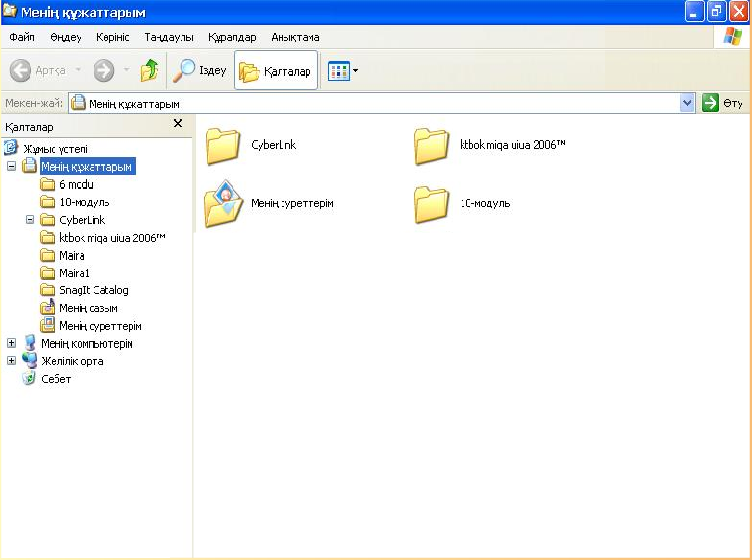Click the Жұмыс үстелі desktop icon
Viewport: 752px width, 560px height.
coord(11,147)
